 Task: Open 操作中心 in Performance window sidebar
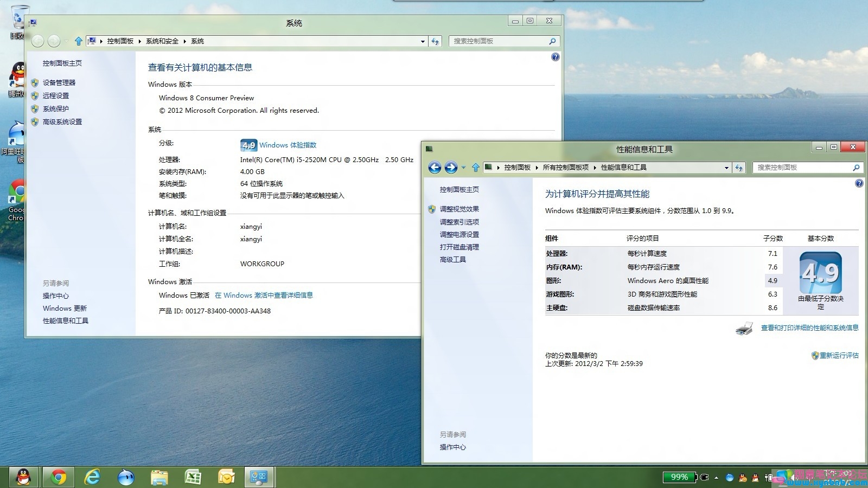pyautogui.click(x=453, y=447)
